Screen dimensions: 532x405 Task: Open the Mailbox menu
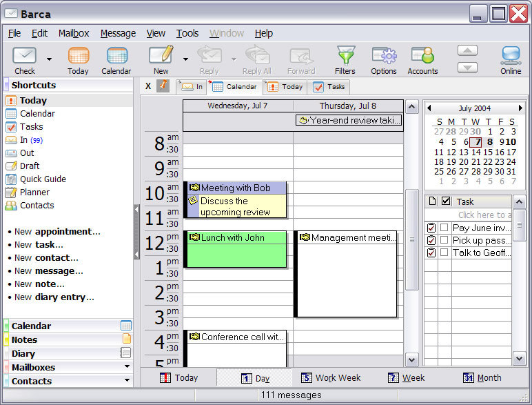point(74,33)
